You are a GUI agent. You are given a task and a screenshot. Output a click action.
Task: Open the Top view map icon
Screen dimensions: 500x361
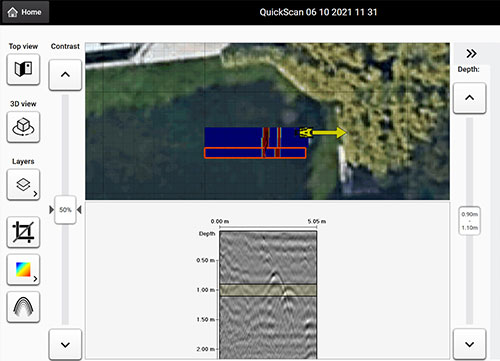tap(23, 69)
